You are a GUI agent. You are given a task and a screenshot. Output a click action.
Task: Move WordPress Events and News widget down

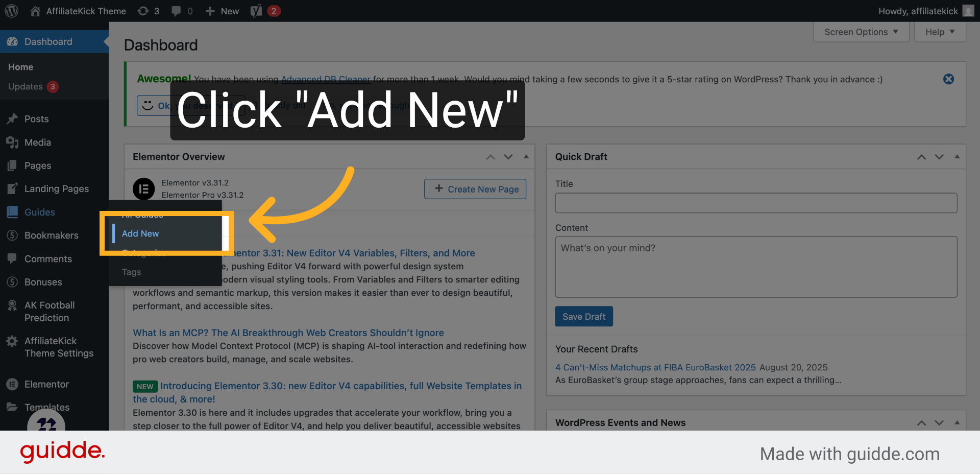939,423
